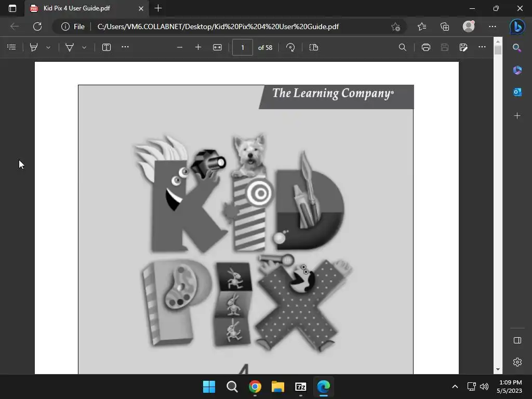Click the vertical scrollbar down arrow
Viewport: 532px width, 399px height.
[498, 369]
